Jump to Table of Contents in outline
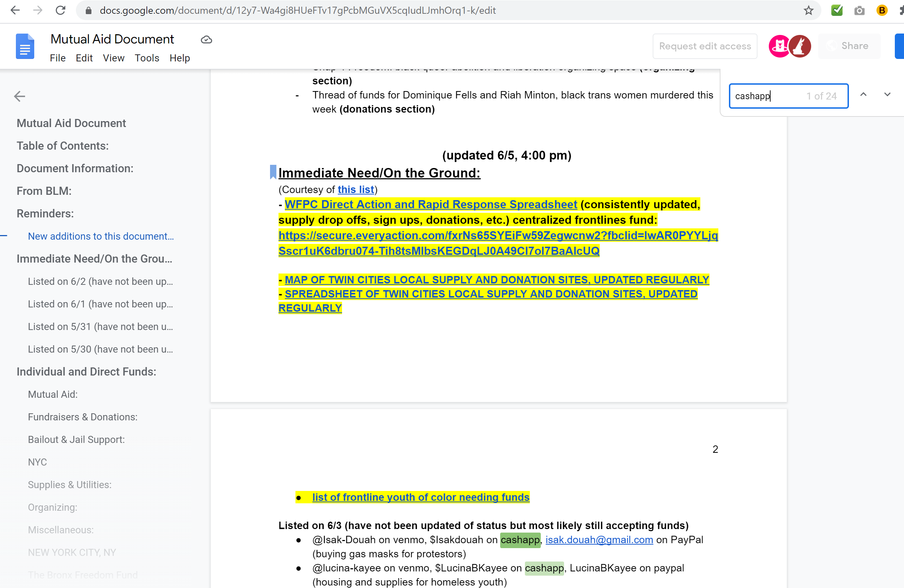This screenshot has height=588, width=904. pyautogui.click(x=63, y=146)
